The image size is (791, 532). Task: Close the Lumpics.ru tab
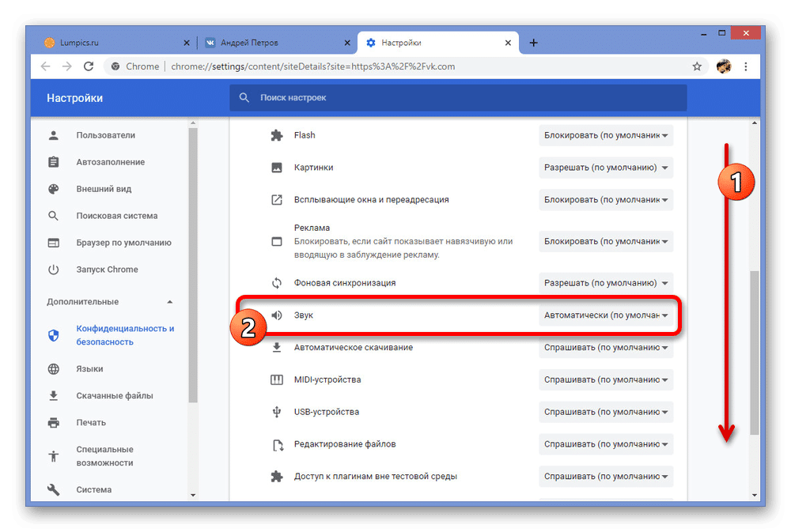coord(187,43)
